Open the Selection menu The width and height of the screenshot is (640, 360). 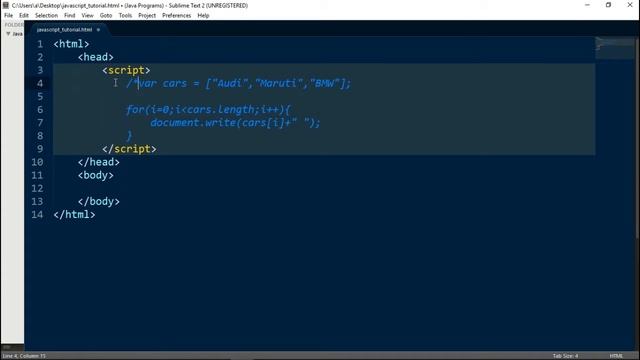46,16
